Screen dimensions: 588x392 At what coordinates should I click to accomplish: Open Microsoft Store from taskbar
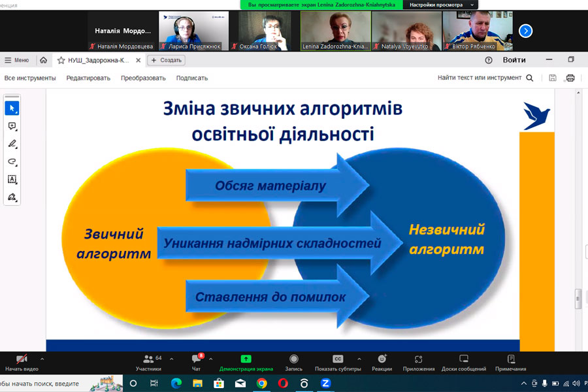219,383
